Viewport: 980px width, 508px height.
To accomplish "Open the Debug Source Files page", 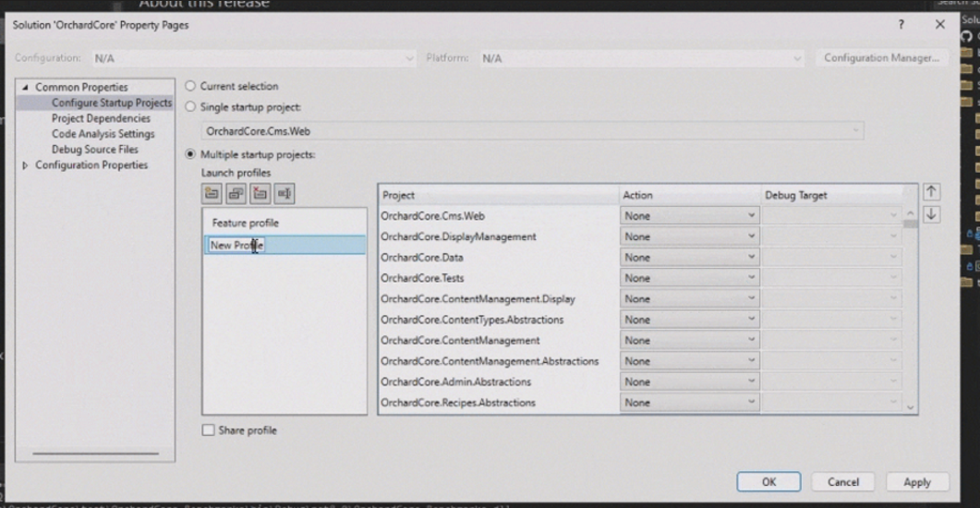I will coord(95,150).
